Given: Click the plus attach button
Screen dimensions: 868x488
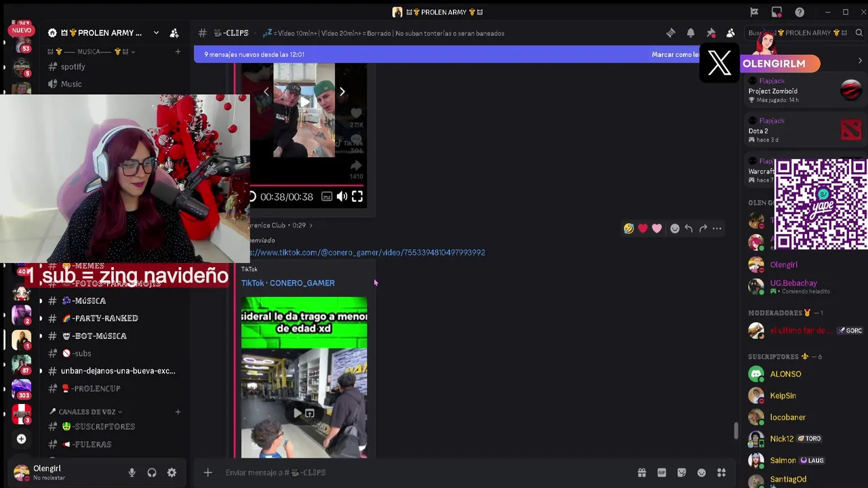Looking at the screenshot, I should pyautogui.click(x=208, y=472).
